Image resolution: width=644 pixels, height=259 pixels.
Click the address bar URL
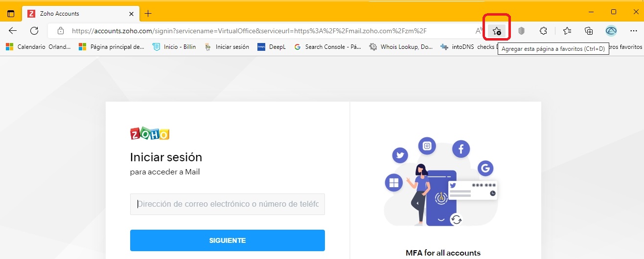(249, 31)
